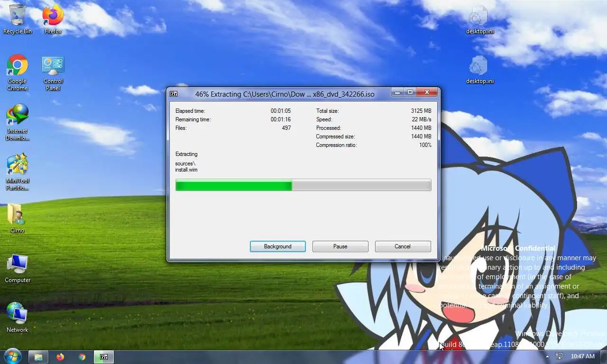This screenshot has width=607, height=364.
Task: Select the Network desktop icon
Action: click(18, 318)
